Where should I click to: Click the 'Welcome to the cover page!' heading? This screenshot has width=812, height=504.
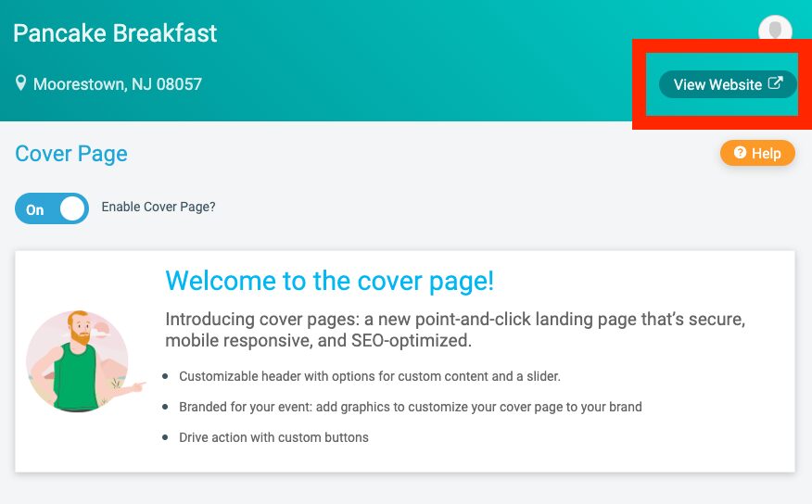pyautogui.click(x=329, y=281)
